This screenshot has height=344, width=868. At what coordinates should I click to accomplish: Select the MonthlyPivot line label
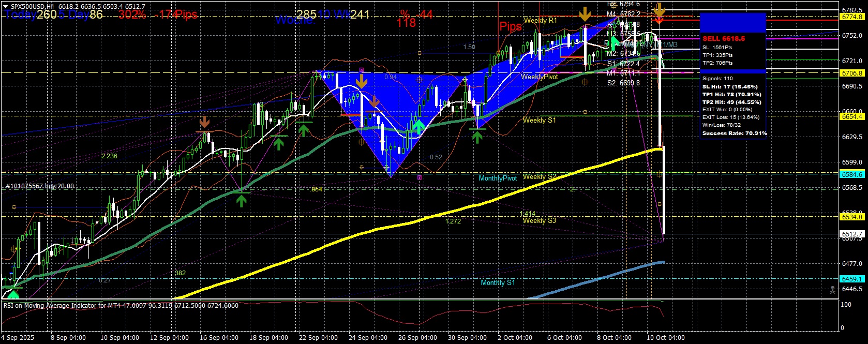(x=498, y=178)
